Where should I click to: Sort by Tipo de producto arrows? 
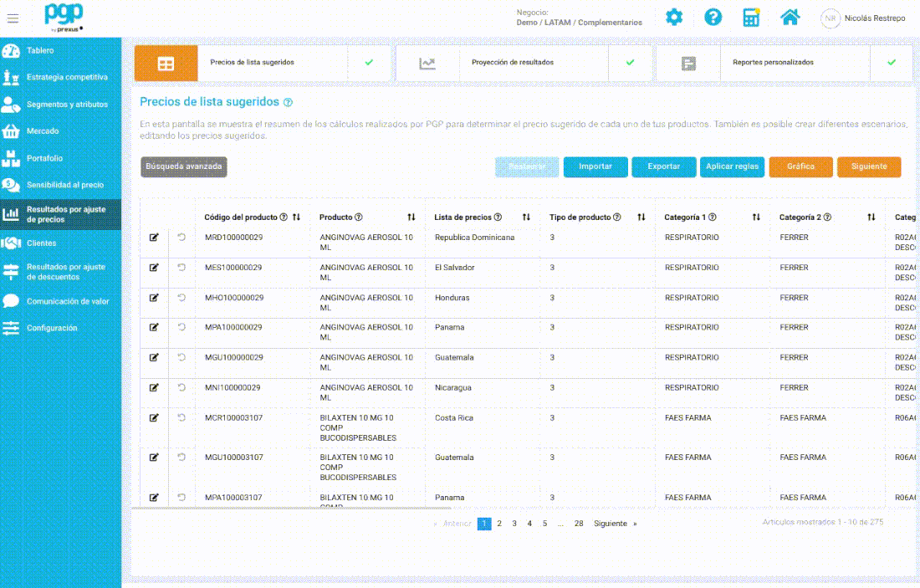point(641,217)
